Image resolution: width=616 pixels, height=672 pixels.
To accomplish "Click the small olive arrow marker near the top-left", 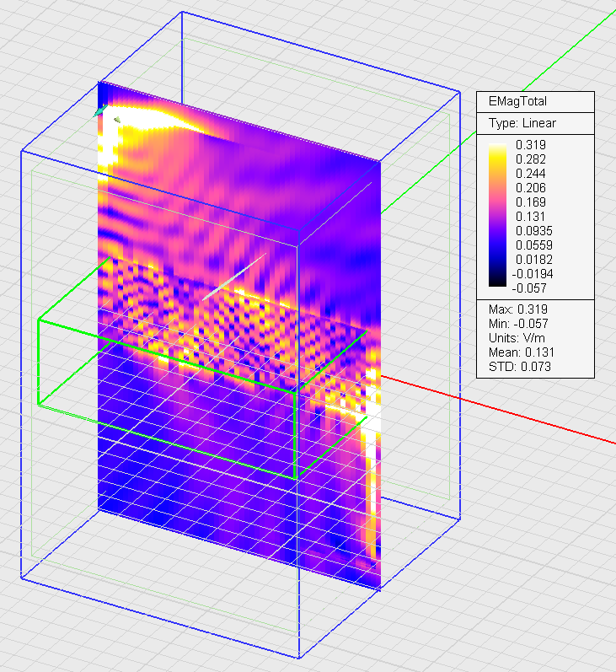I will pos(117,120).
